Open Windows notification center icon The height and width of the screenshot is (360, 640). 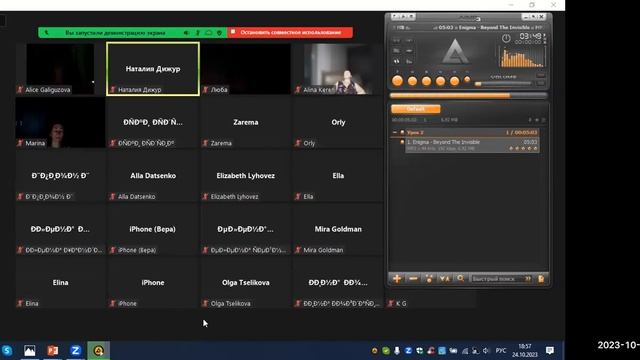[550, 351]
